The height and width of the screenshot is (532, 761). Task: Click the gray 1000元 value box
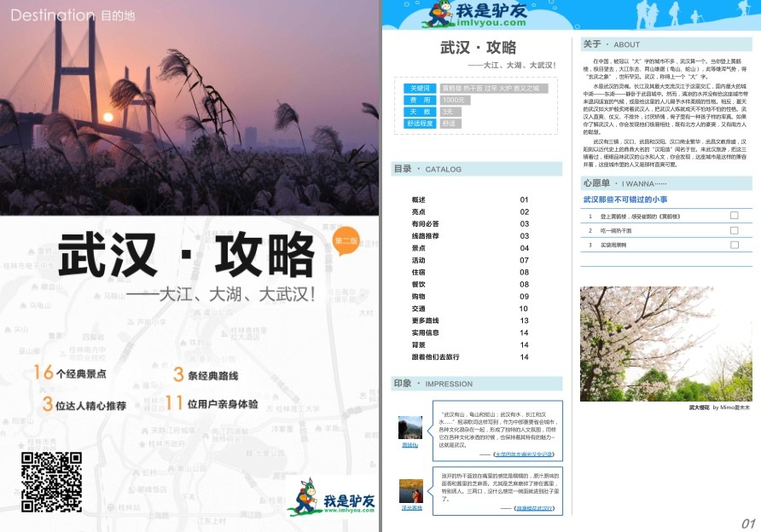455,100
